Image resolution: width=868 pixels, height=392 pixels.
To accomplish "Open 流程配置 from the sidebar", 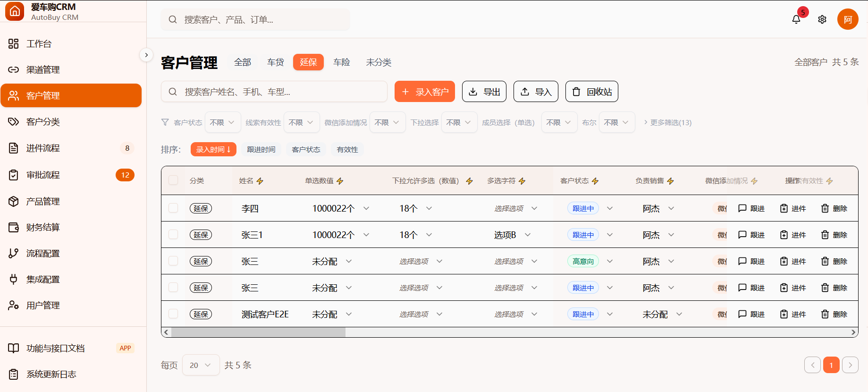I will click(71, 253).
